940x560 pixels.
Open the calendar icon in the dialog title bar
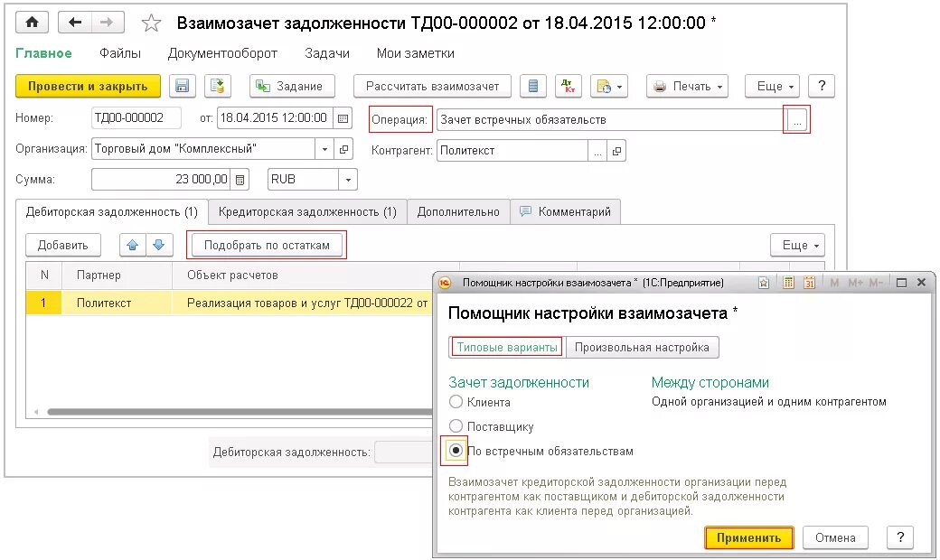809,283
